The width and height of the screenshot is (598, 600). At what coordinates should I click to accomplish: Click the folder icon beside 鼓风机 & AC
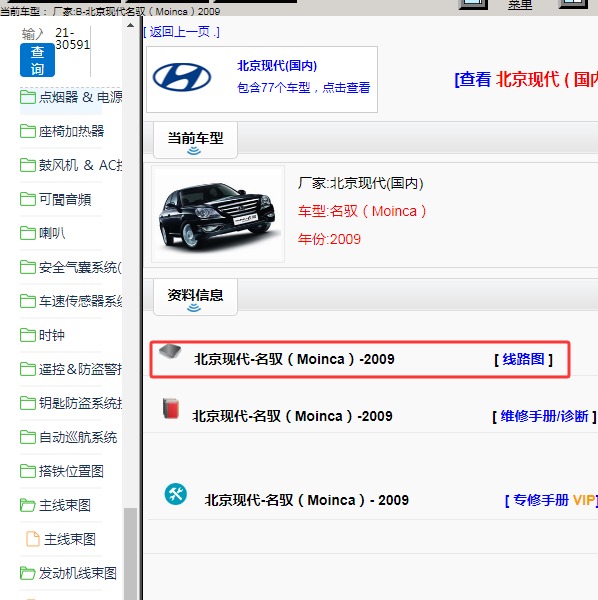click(28, 165)
